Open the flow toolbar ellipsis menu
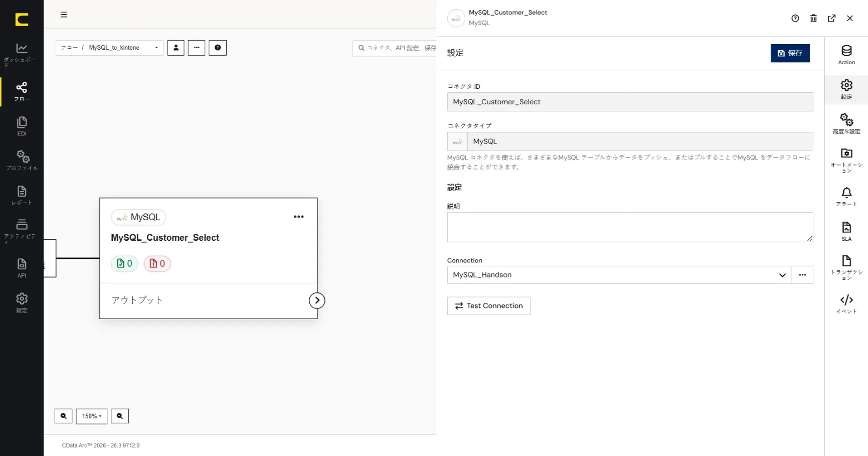 (x=197, y=48)
